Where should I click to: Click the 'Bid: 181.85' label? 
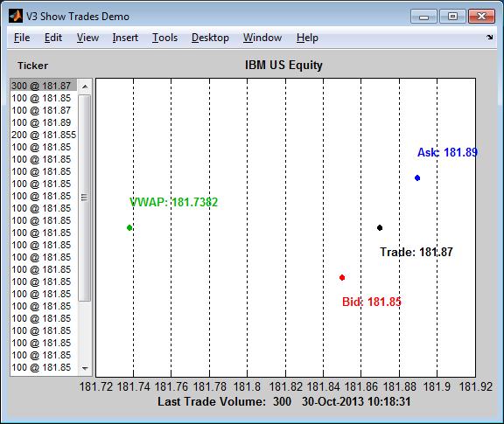[x=372, y=302]
